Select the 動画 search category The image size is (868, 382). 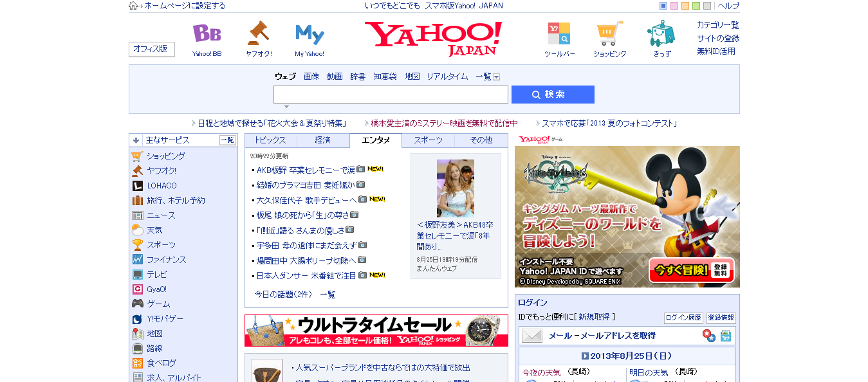(x=335, y=77)
